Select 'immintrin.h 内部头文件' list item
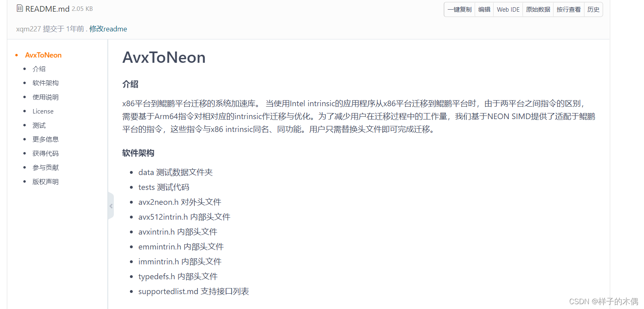The width and height of the screenshot is (644, 309). pyautogui.click(x=180, y=262)
